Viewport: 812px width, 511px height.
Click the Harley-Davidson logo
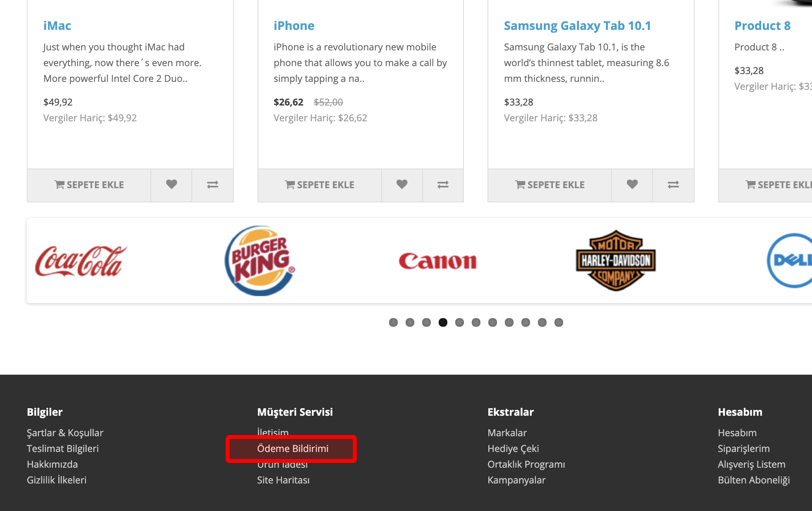[616, 261]
